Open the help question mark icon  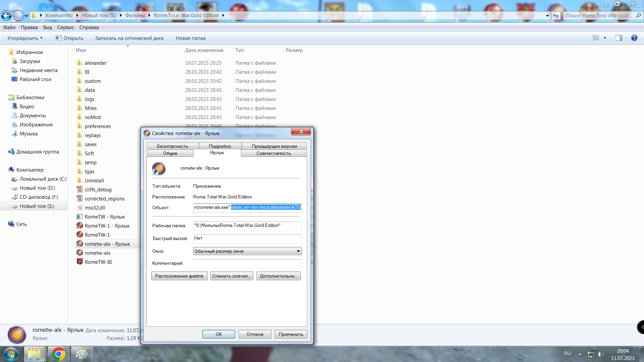(634, 38)
